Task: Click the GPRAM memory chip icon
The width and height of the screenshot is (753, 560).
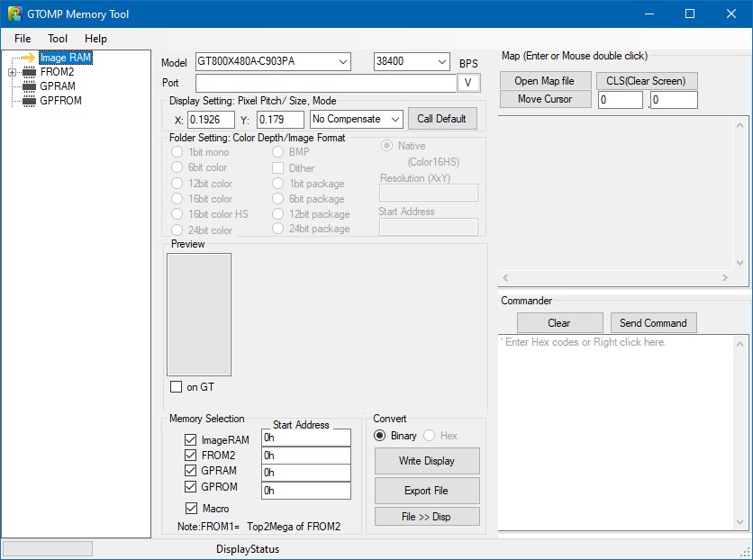Action: coord(29,86)
